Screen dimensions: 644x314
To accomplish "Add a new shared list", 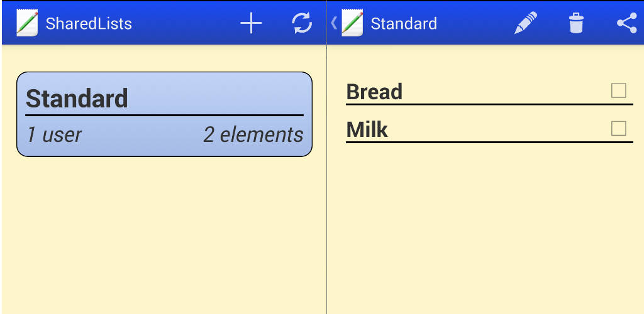I will (251, 24).
